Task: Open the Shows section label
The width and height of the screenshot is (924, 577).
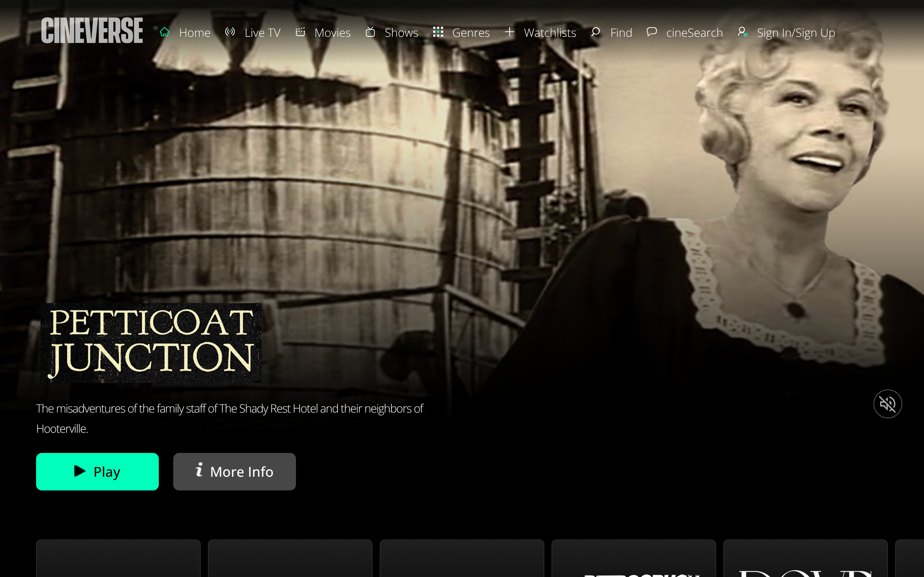Action: point(401,33)
